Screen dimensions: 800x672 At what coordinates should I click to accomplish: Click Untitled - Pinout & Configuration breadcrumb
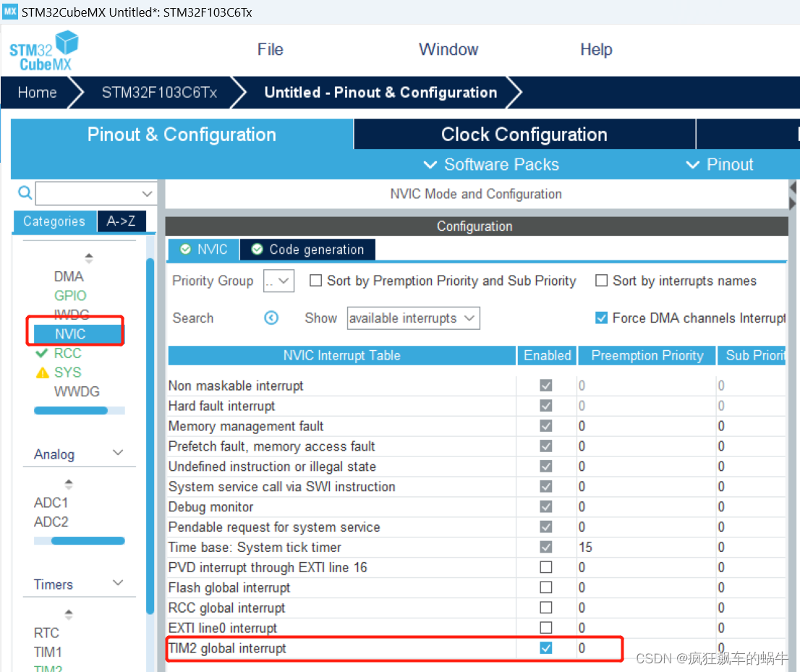coord(380,93)
